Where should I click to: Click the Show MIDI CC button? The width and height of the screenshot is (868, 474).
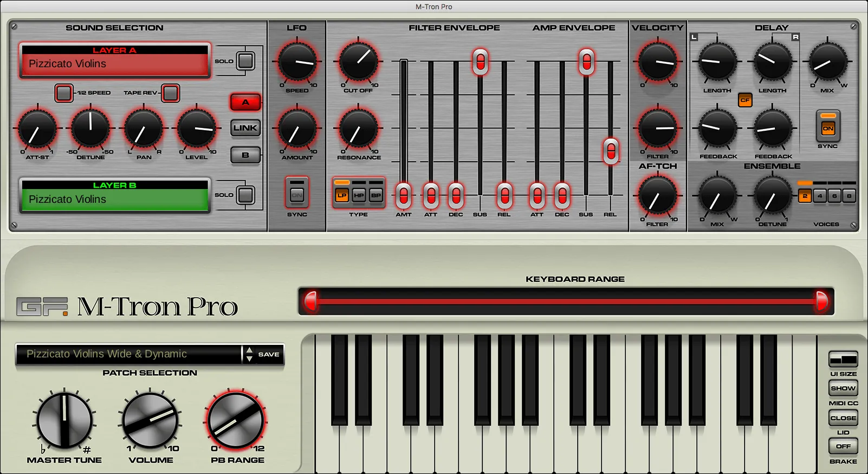point(843,388)
